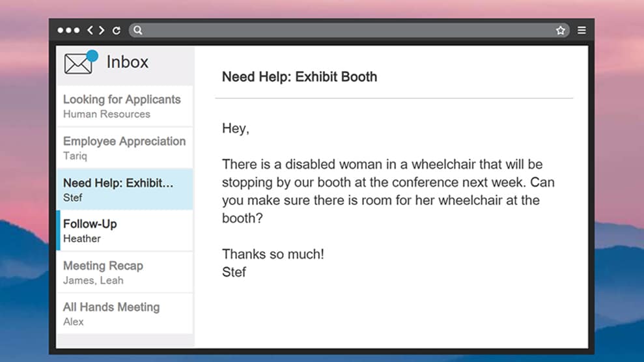
Task: Click the envelope mail icon
Action: point(77,64)
